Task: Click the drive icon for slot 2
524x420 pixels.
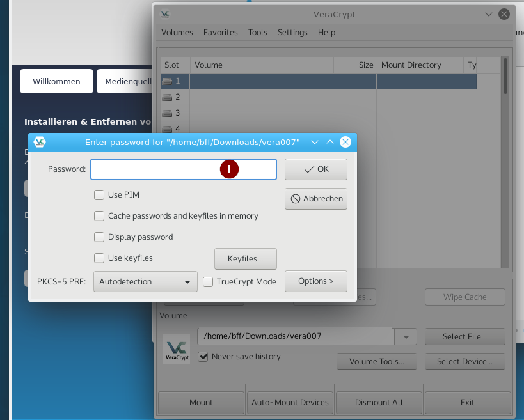Action: (167, 97)
